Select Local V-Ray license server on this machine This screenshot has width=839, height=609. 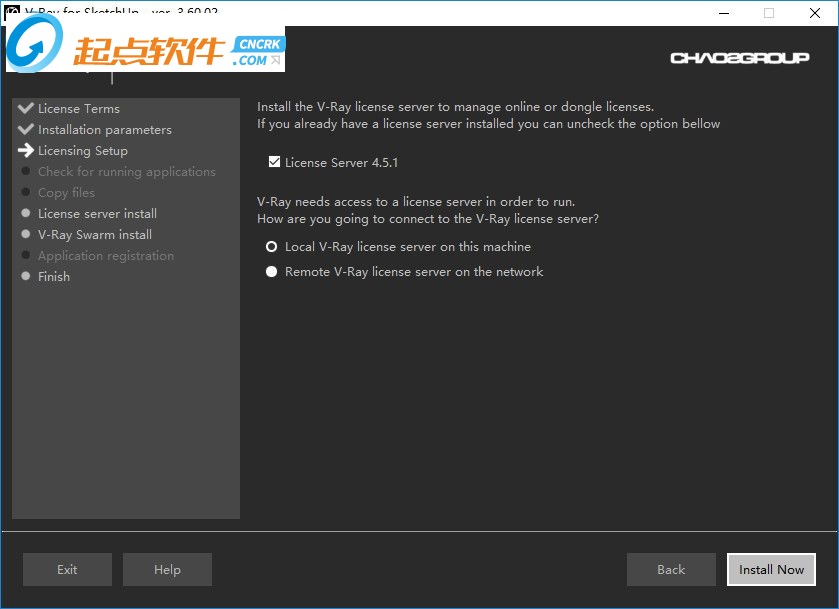click(272, 247)
